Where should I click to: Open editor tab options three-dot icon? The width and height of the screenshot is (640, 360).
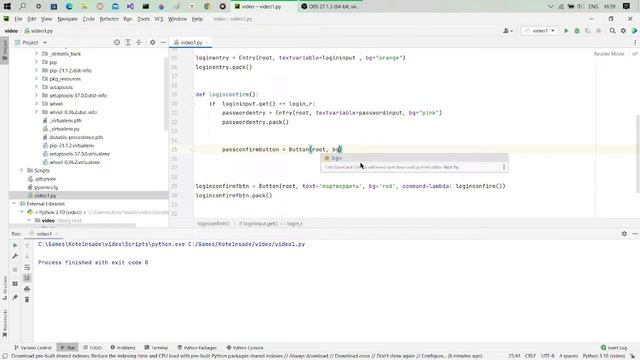pos(635,42)
